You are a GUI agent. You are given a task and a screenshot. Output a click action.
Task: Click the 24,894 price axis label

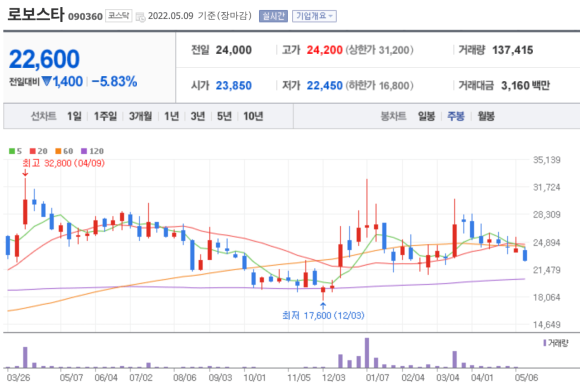point(547,243)
